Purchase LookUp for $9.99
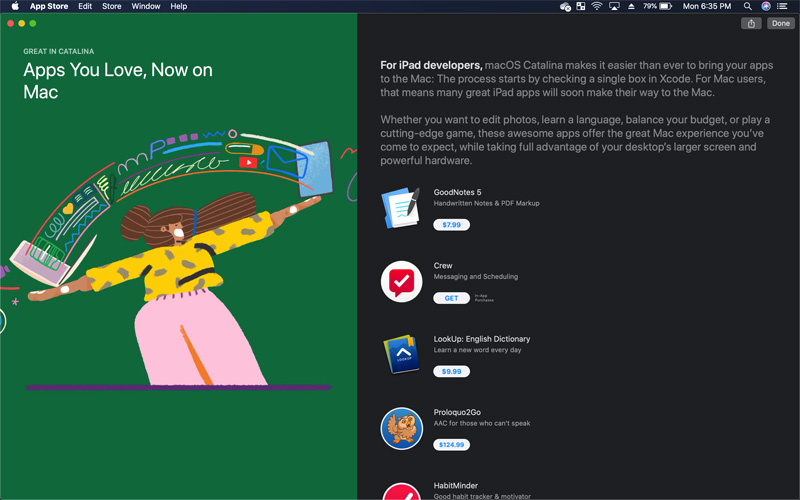Viewport: 800px width, 500px height. pyautogui.click(x=451, y=371)
